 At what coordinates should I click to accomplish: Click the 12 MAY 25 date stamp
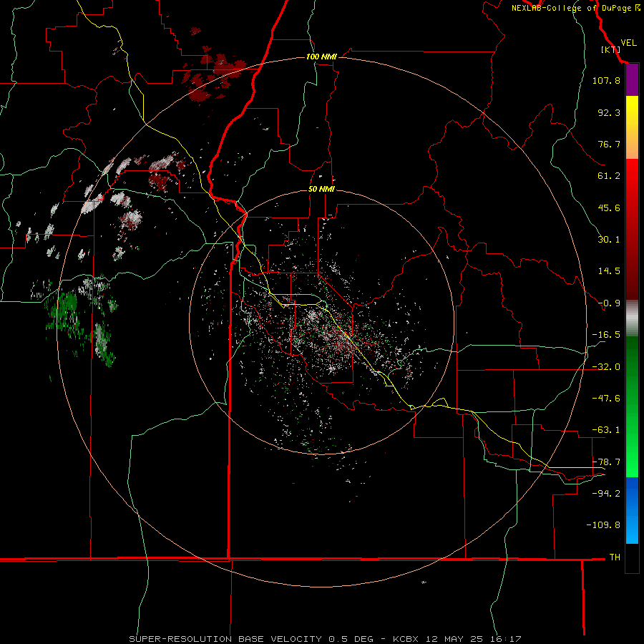pos(454,639)
